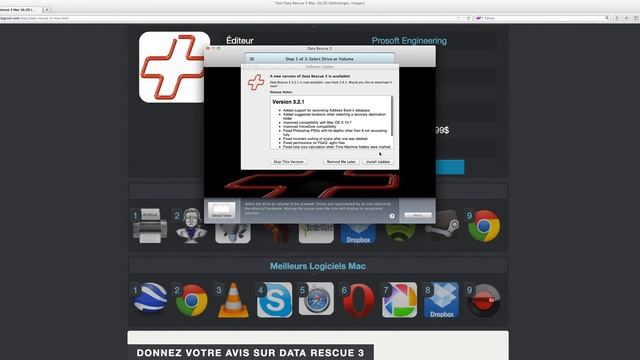This screenshot has width=640, height=360.
Task: Open the red record icon ranked 9 in bottom row
Action: pos(484,300)
